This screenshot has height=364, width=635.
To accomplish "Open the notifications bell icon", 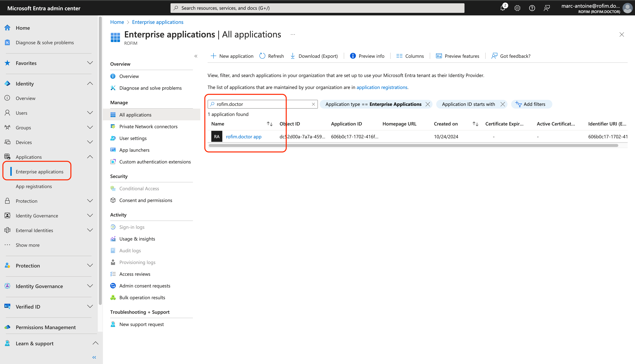I will (x=503, y=8).
